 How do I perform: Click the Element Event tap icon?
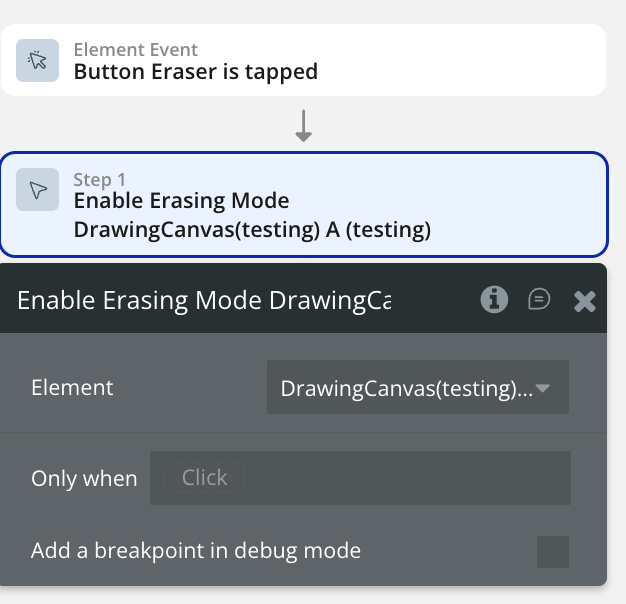tap(38, 61)
